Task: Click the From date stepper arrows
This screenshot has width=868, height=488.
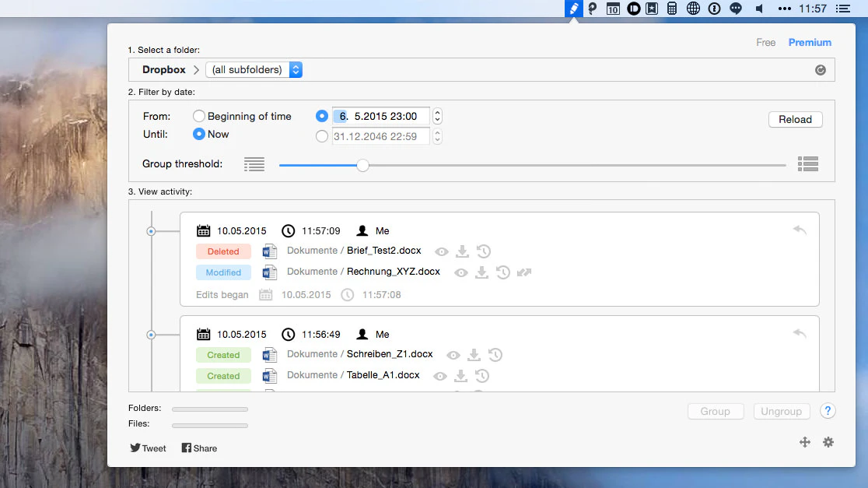Action: pyautogui.click(x=436, y=116)
